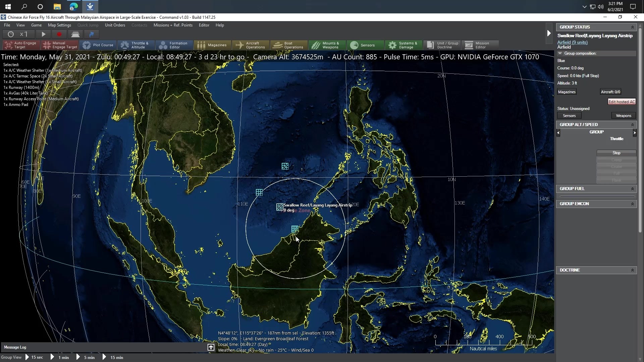Set group throttle to Stop

[x=616, y=153]
